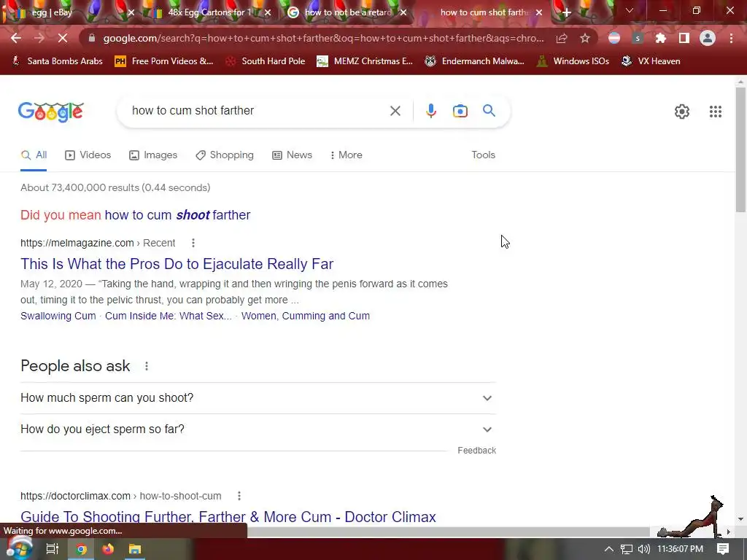747x560 pixels.
Task: Open File Explorer from the taskbar
Action: (135, 549)
